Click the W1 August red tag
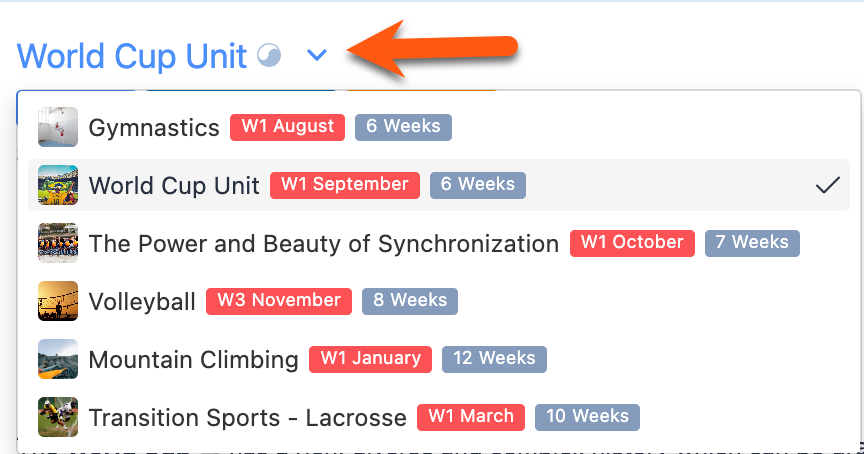The height and width of the screenshot is (454, 864). coord(287,127)
